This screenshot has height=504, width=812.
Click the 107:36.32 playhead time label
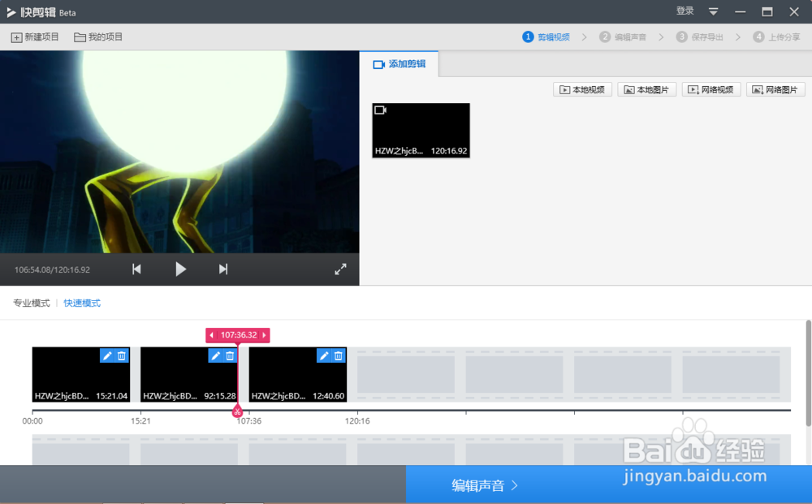point(239,335)
